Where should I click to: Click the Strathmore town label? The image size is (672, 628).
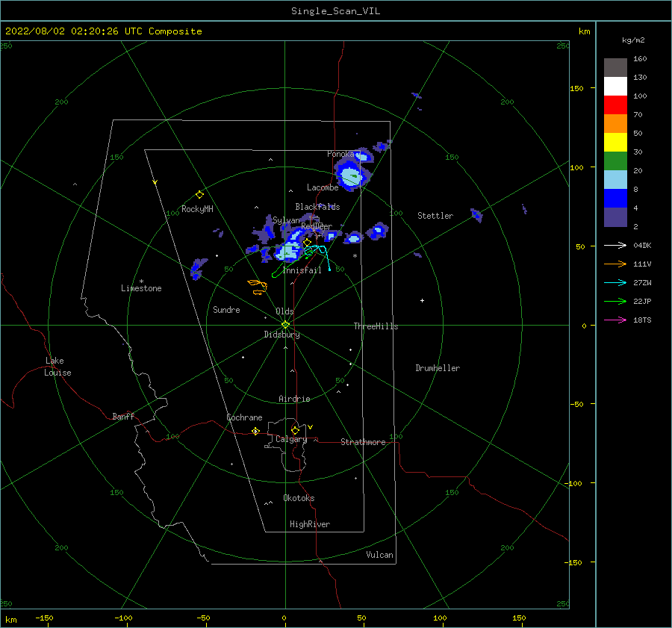tap(364, 442)
